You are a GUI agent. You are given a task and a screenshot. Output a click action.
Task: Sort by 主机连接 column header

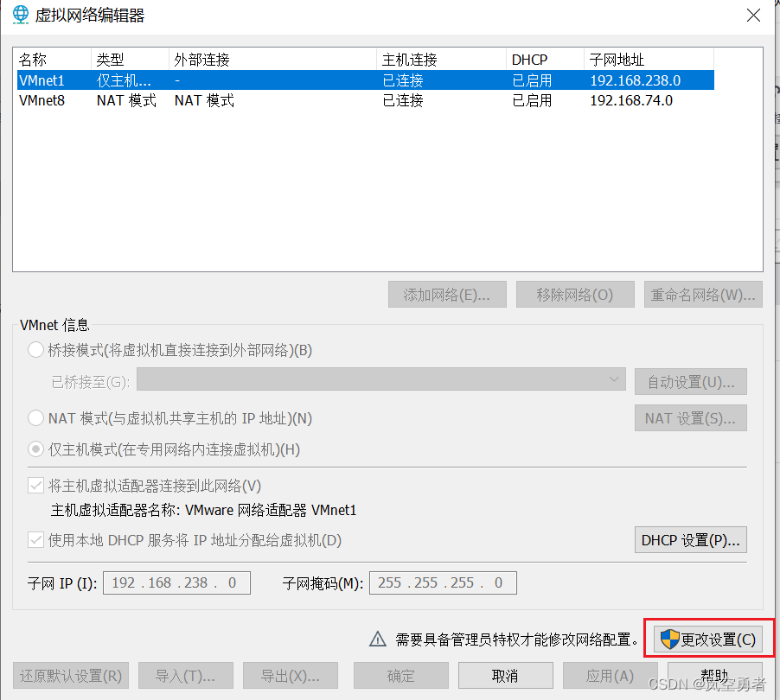coord(441,60)
